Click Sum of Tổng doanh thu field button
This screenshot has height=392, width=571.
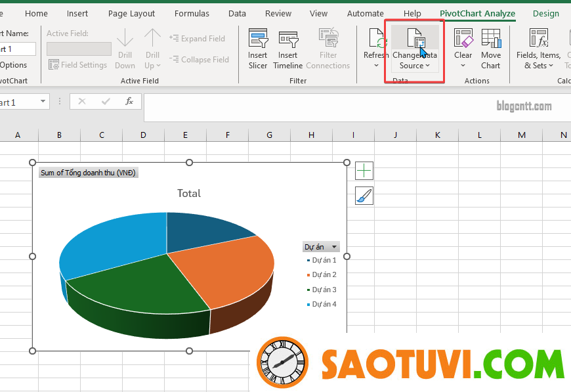pos(88,173)
